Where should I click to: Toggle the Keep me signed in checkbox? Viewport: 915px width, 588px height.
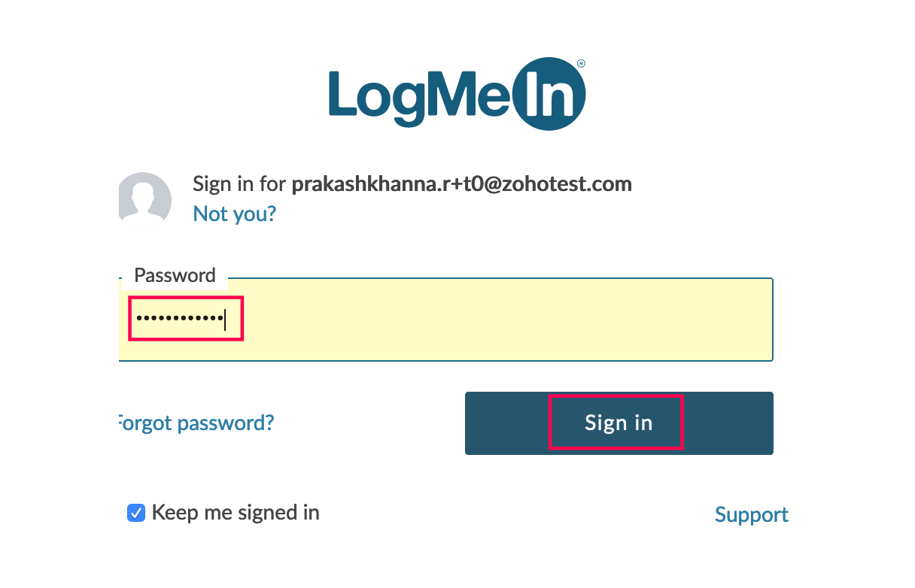coord(136,513)
